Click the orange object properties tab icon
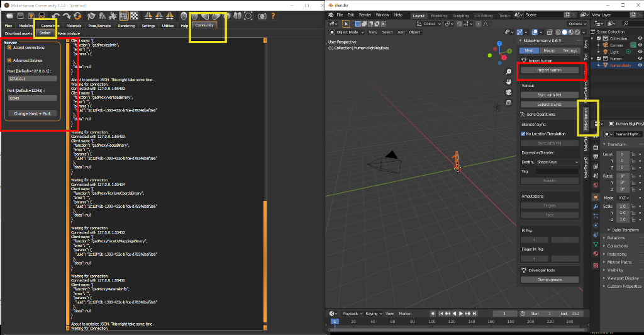Viewport: 644px width, 335px height. click(x=596, y=197)
